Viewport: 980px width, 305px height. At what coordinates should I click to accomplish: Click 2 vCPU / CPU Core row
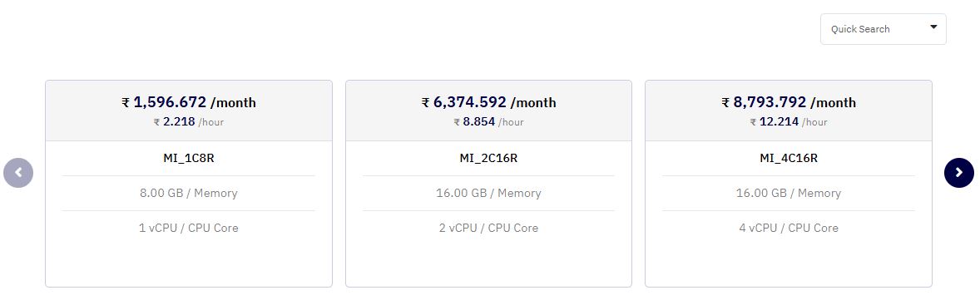(x=488, y=229)
